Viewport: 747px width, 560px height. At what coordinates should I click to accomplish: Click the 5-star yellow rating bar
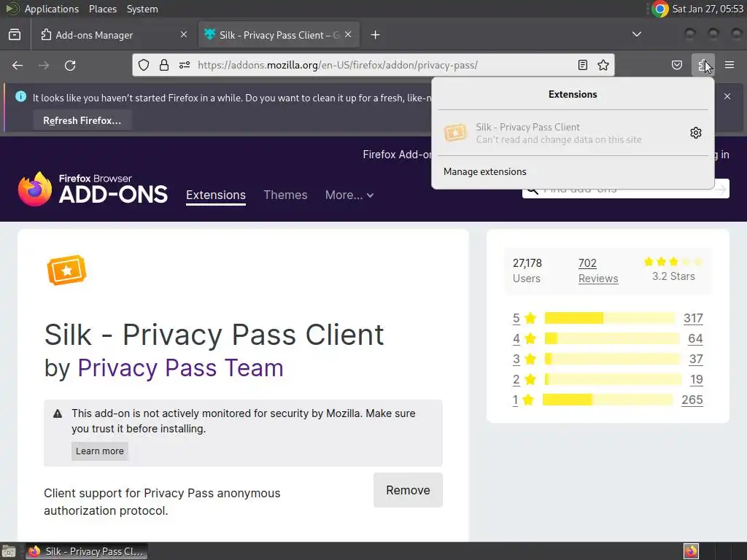coord(610,318)
